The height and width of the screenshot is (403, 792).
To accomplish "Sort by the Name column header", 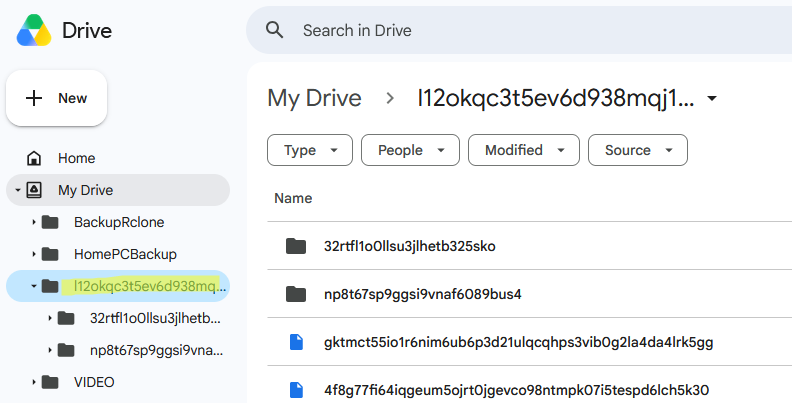I will pos(293,198).
